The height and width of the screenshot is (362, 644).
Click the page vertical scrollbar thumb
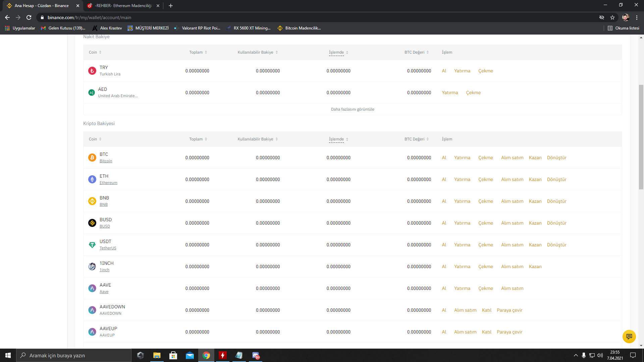pyautogui.click(x=641, y=137)
